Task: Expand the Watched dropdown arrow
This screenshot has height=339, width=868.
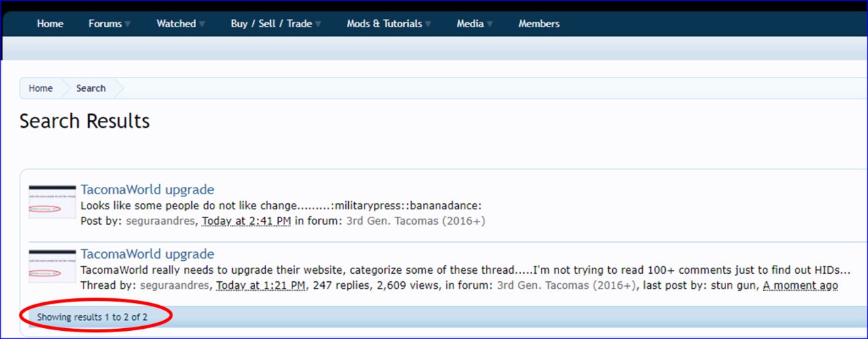Action: (202, 24)
